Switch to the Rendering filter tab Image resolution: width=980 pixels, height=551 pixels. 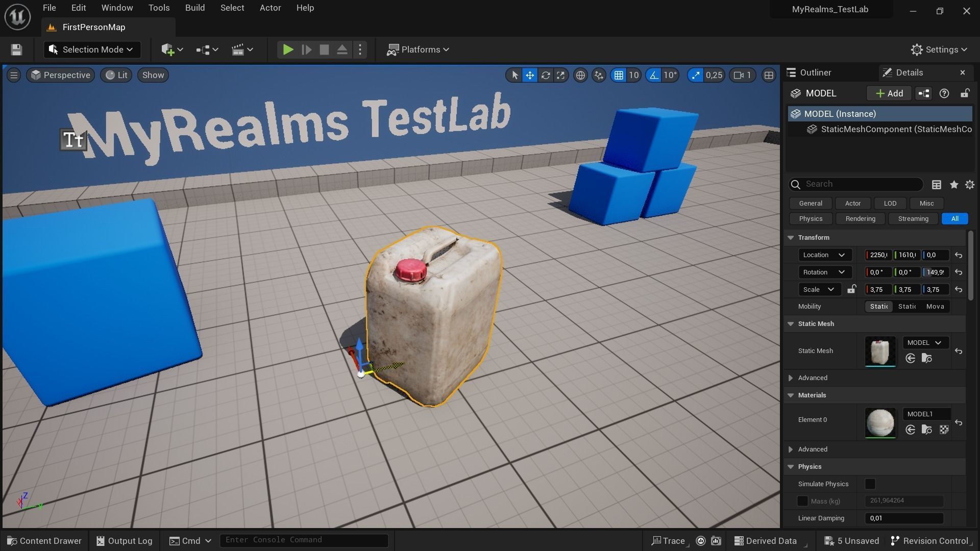tap(860, 218)
